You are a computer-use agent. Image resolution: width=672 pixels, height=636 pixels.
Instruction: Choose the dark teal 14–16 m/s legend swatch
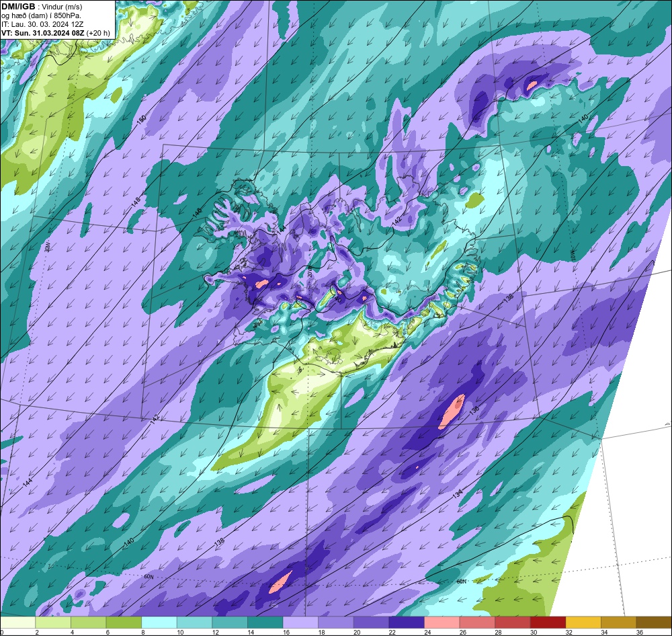[265, 623]
